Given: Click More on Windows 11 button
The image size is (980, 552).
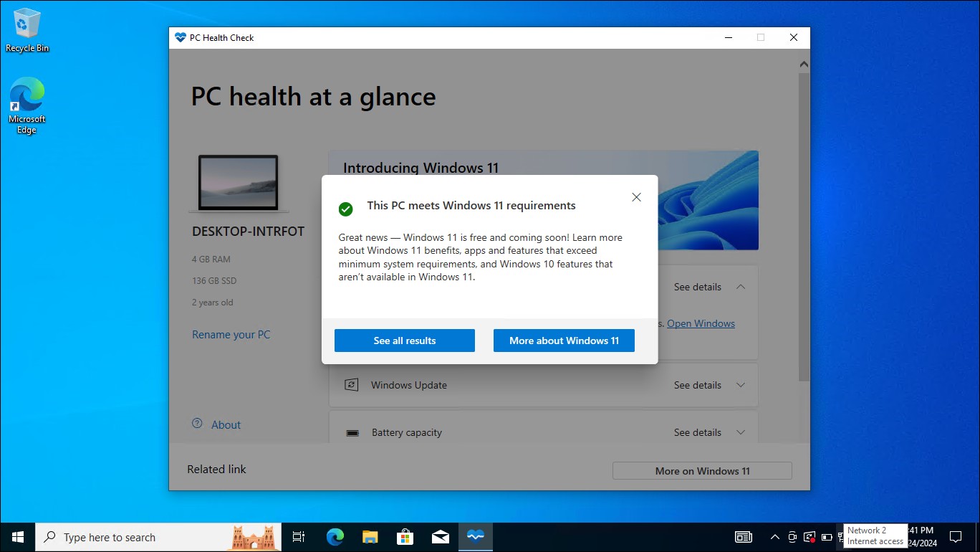Looking at the screenshot, I should click(x=702, y=471).
